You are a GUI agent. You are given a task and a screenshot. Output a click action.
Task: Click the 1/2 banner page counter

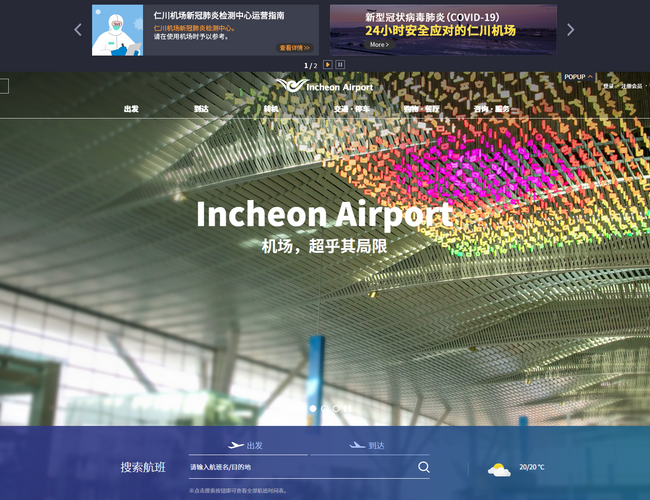[x=310, y=66]
